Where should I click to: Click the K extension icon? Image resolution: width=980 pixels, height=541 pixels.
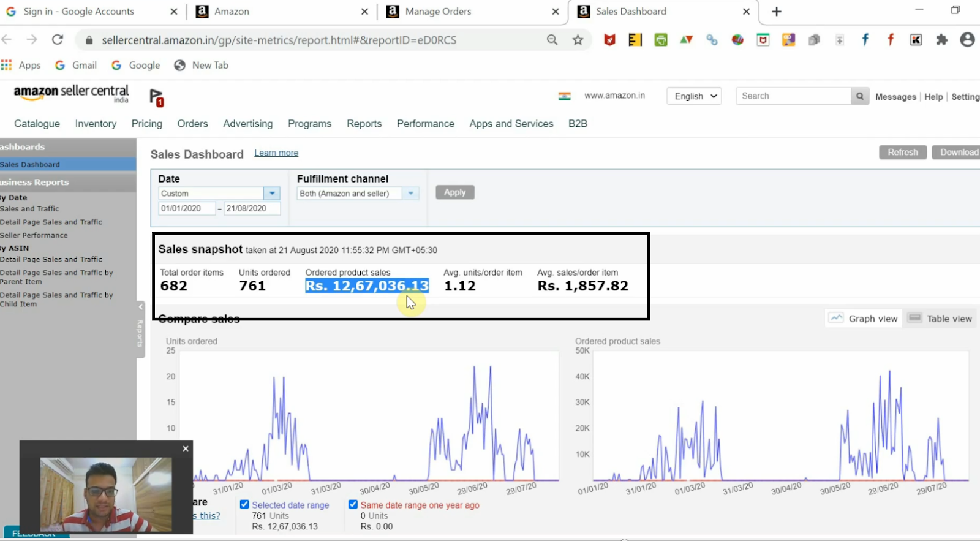(x=916, y=40)
